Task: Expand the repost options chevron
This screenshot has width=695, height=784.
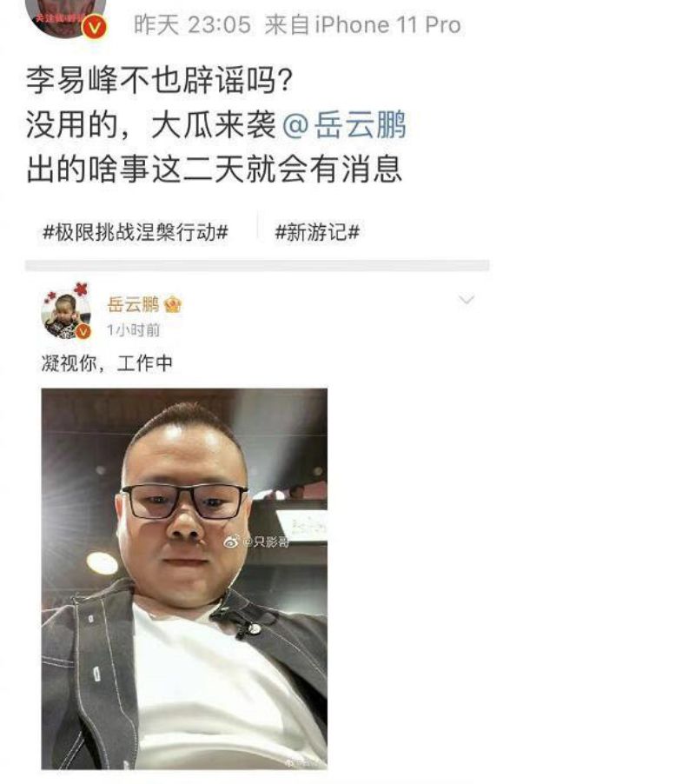Action: point(467,300)
